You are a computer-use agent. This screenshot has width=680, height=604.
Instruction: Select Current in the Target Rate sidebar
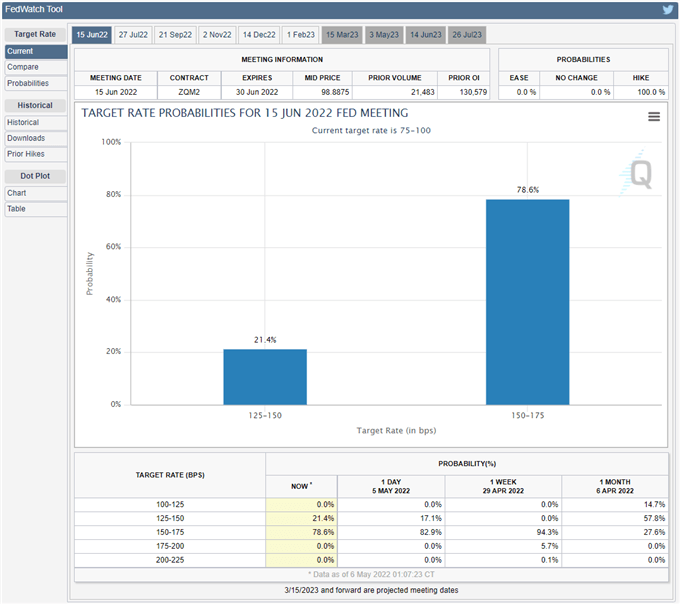36,51
